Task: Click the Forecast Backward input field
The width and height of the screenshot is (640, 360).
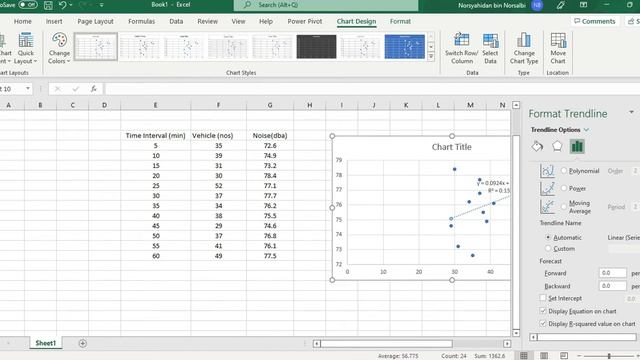Action: pyautogui.click(x=612, y=286)
